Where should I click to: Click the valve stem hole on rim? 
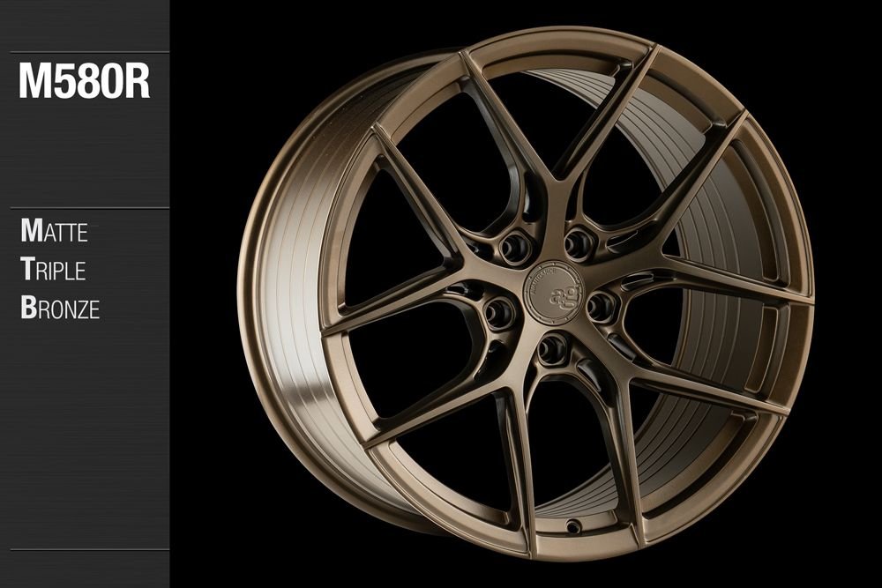click(574, 526)
